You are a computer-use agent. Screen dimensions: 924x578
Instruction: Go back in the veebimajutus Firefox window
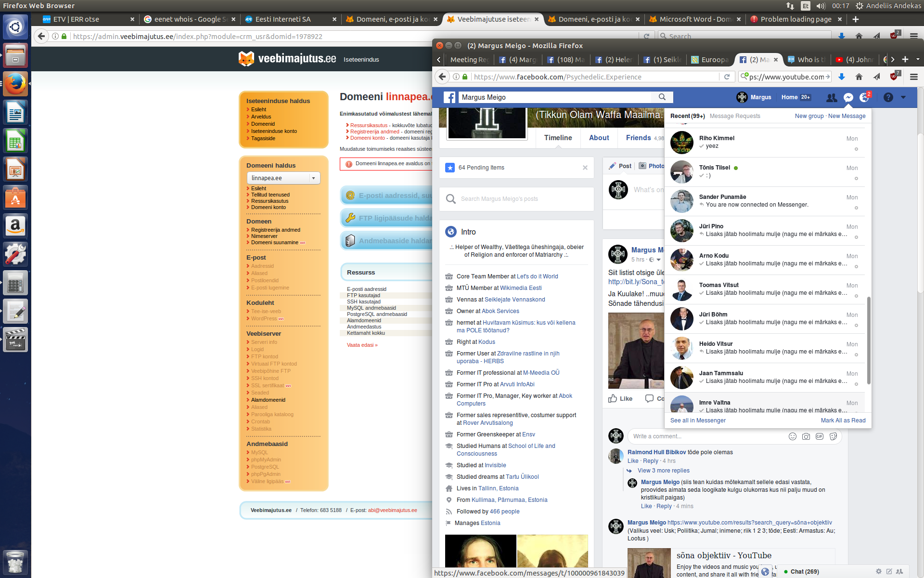(41, 36)
